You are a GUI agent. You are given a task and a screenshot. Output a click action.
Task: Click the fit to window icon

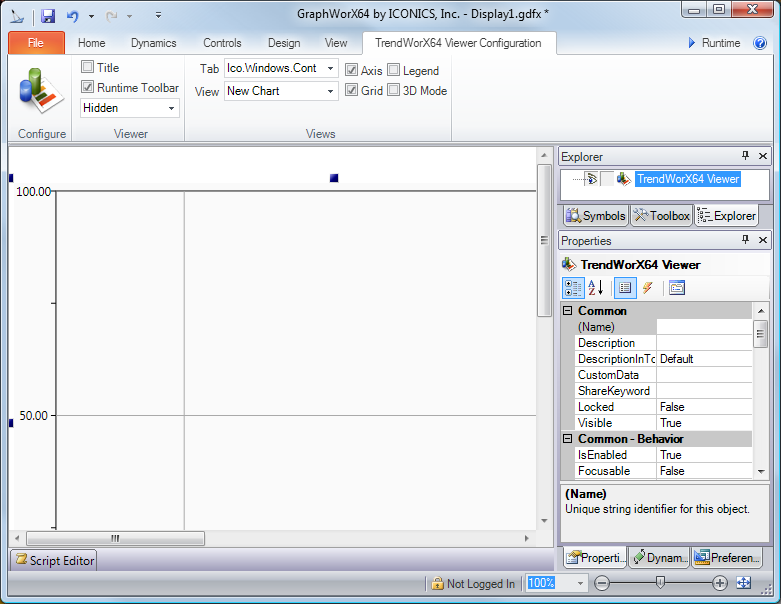[x=744, y=583]
